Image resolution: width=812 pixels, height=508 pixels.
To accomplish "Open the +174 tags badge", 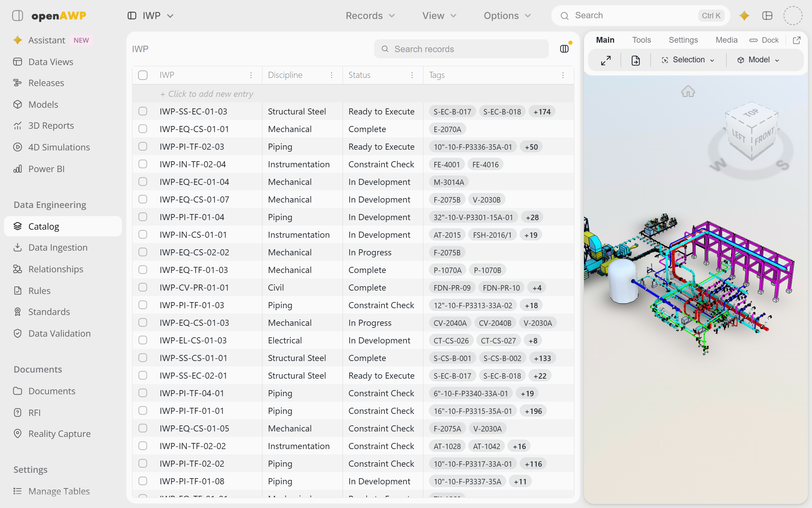I will coord(542,111).
